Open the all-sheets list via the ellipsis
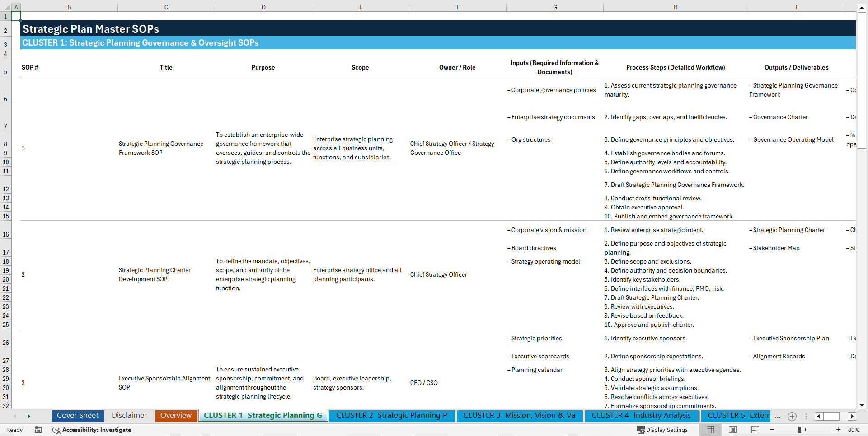The width and height of the screenshot is (868, 436). click(778, 417)
